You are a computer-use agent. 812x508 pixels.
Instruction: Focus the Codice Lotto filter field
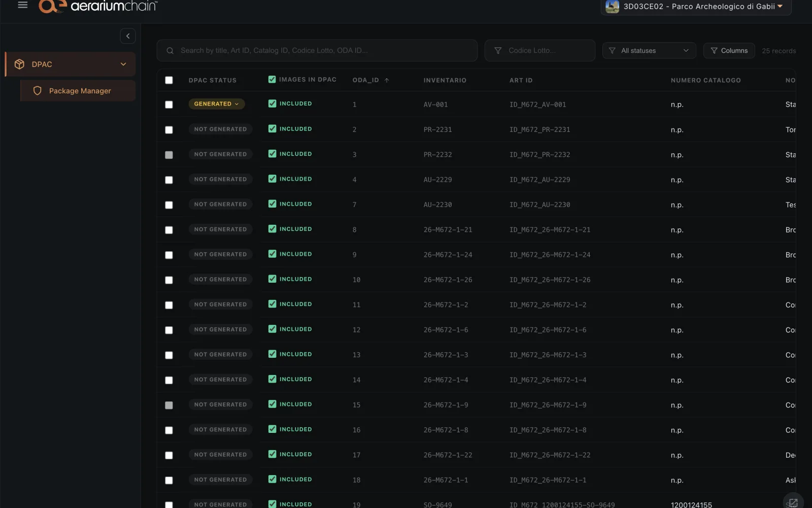click(540, 51)
